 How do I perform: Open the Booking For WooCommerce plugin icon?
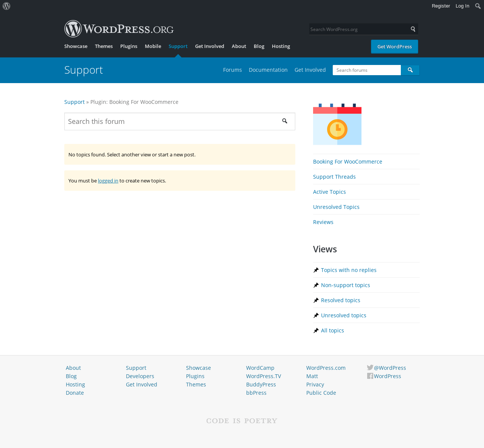pyautogui.click(x=337, y=124)
